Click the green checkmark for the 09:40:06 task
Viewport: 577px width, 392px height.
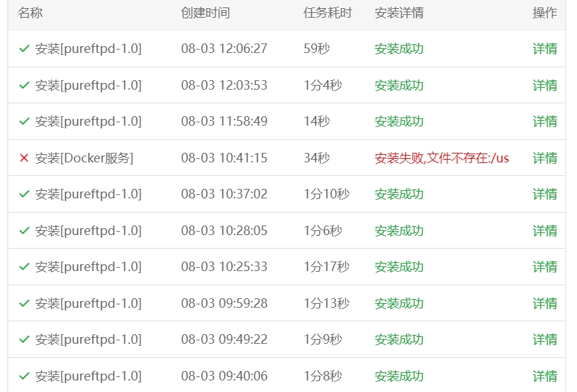pyautogui.click(x=24, y=376)
